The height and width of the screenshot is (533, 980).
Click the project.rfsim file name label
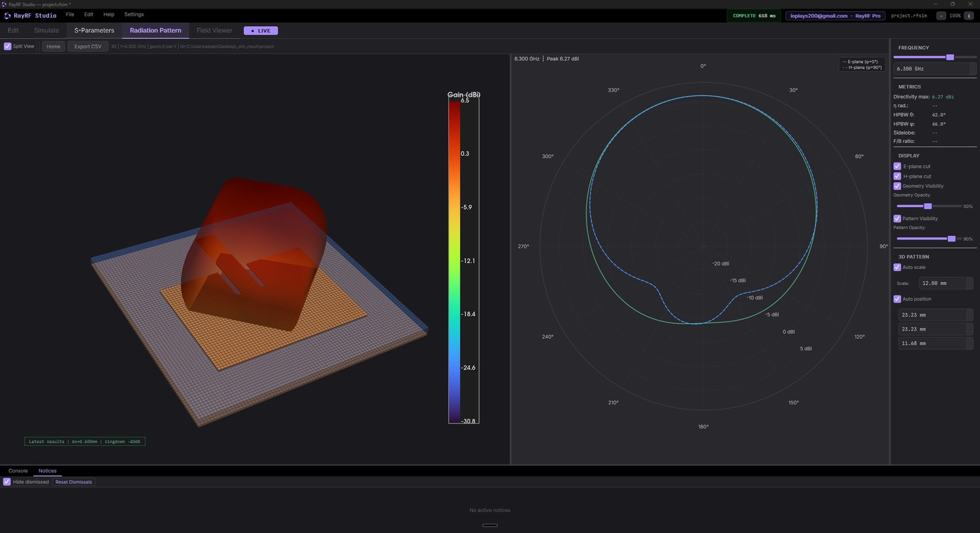[x=909, y=16]
